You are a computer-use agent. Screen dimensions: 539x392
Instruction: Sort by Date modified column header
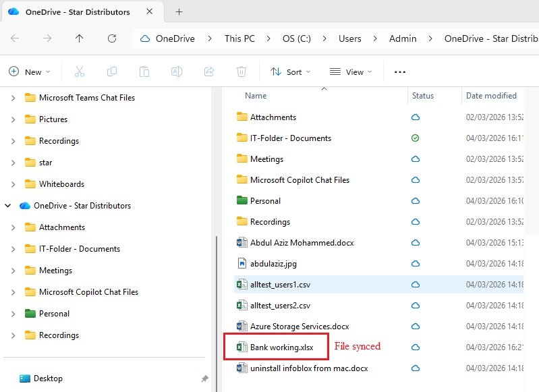point(491,96)
